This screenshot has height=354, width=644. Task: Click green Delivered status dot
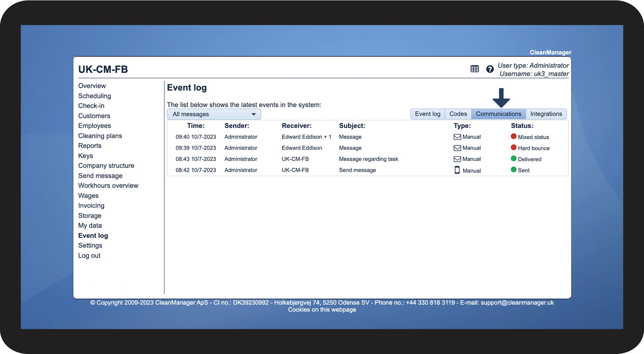(514, 159)
